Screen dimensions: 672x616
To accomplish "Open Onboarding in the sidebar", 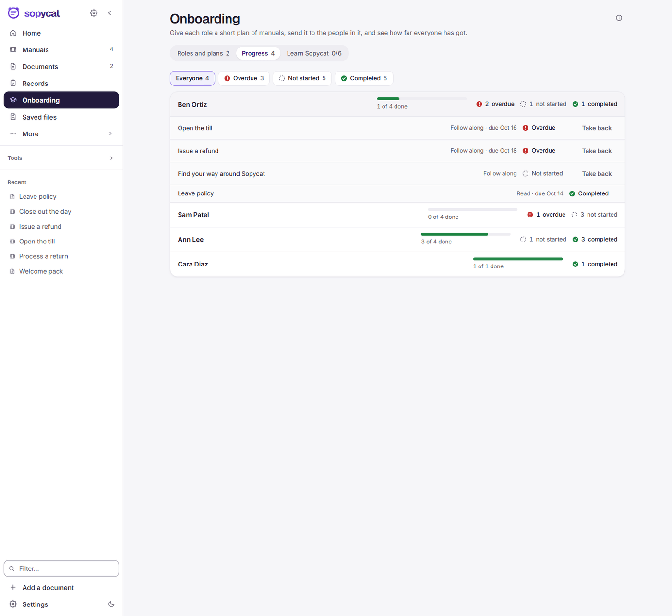I will point(61,100).
